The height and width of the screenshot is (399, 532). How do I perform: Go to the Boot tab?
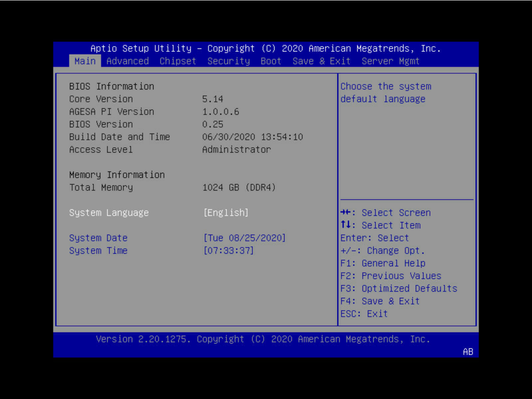[x=271, y=61]
